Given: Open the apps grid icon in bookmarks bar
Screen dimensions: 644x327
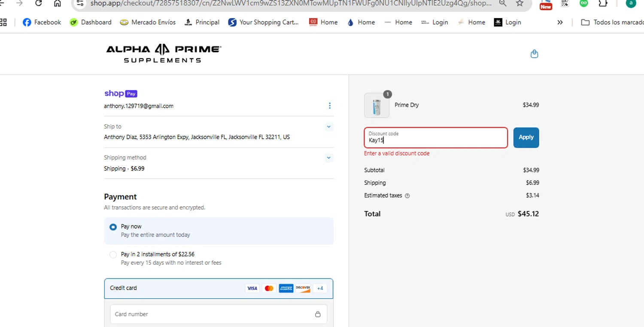Looking at the screenshot, I should coord(3,22).
